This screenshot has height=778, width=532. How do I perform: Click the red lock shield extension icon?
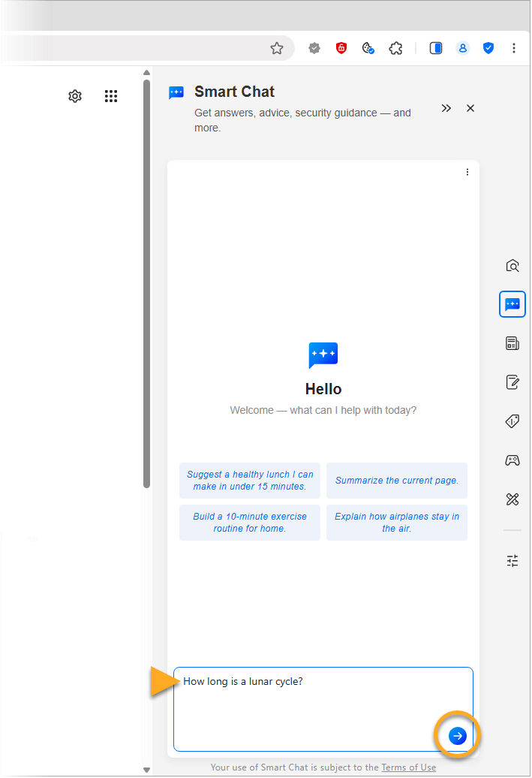pyautogui.click(x=341, y=48)
